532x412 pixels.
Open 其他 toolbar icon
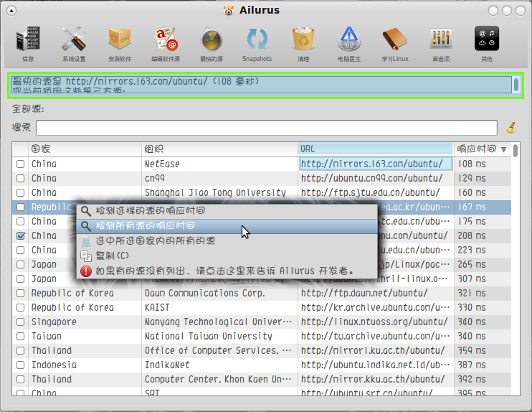(x=487, y=38)
